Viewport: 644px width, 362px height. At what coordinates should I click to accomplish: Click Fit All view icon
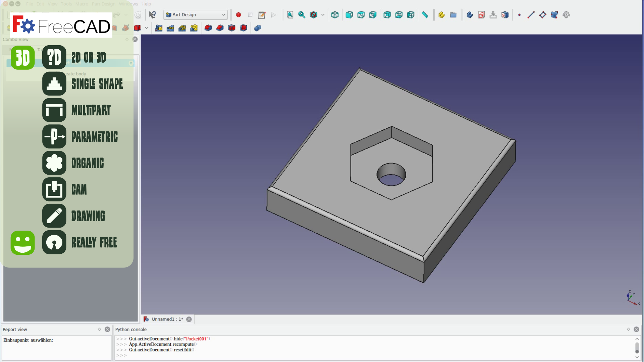pyautogui.click(x=290, y=15)
